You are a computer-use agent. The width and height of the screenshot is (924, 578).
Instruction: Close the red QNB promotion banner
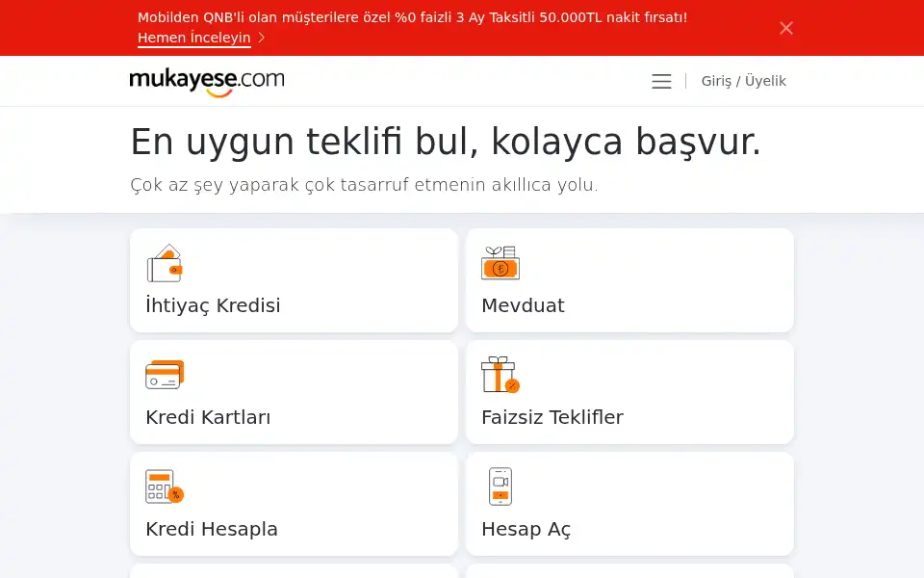[x=786, y=28]
